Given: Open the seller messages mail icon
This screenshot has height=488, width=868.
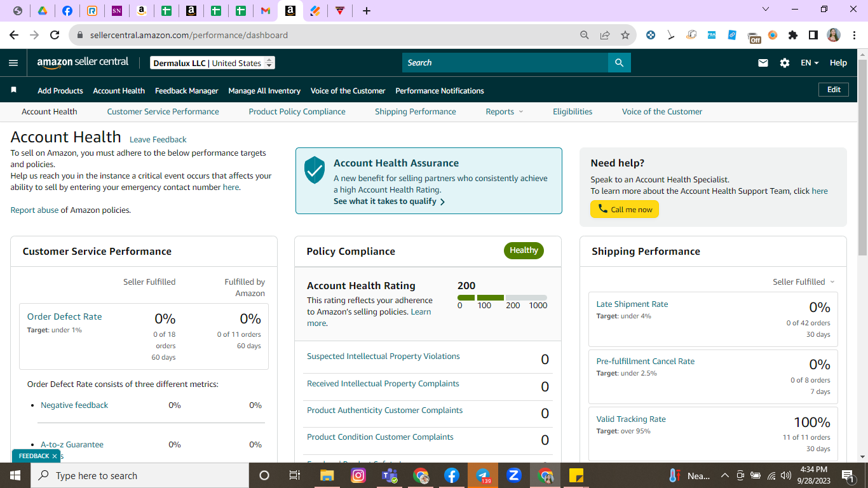Looking at the screenshot, I should [763, 63].
